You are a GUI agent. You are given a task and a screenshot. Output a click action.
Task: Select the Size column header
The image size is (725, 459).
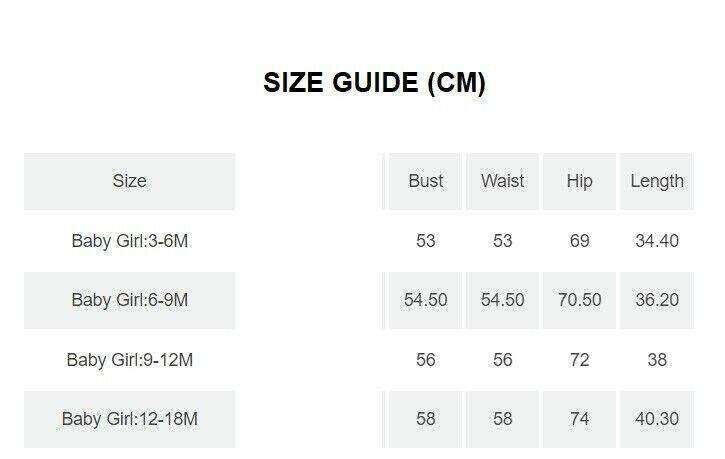click(x=129, y=181)
